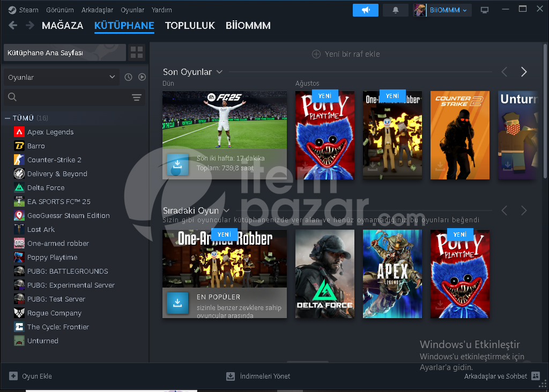Click the Apex Legends sidebar icon
The height and width of the screenshot is (392, 549).
[x=19, y=132]
